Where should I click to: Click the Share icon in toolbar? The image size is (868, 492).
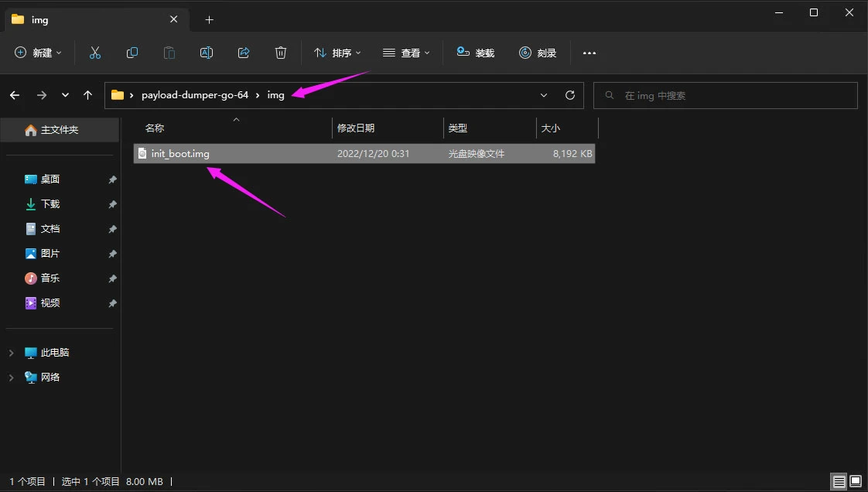244,53
